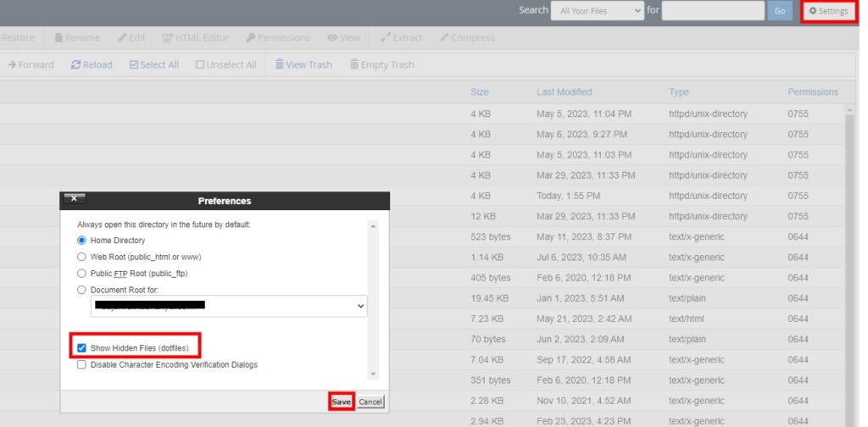The height and width of the screenshot is (427, 868).
Task: Click the 'May 6, 2023, 9:27 PM' cell
Action: click(581, 135)
